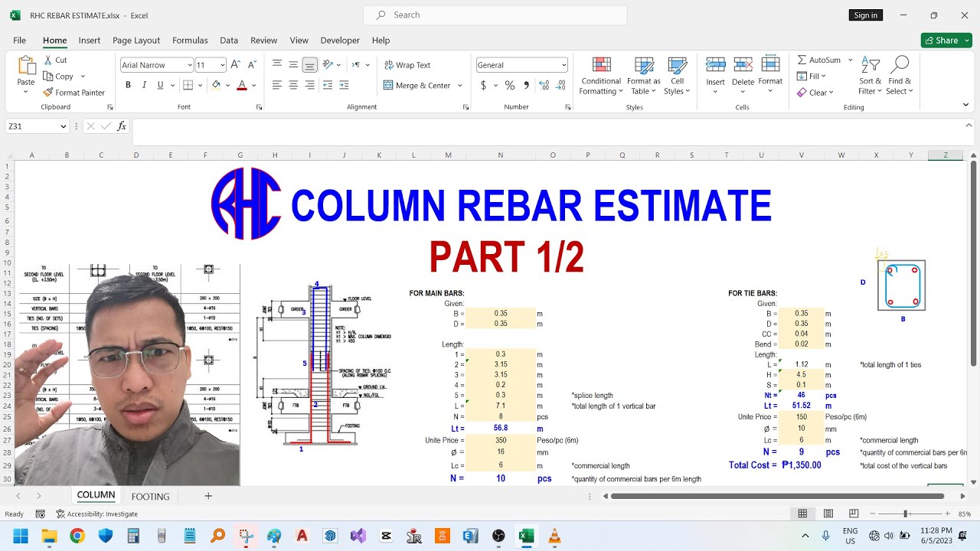
Task: Increase decimal places
Action: pyautogui.click(x=543, y=85)
